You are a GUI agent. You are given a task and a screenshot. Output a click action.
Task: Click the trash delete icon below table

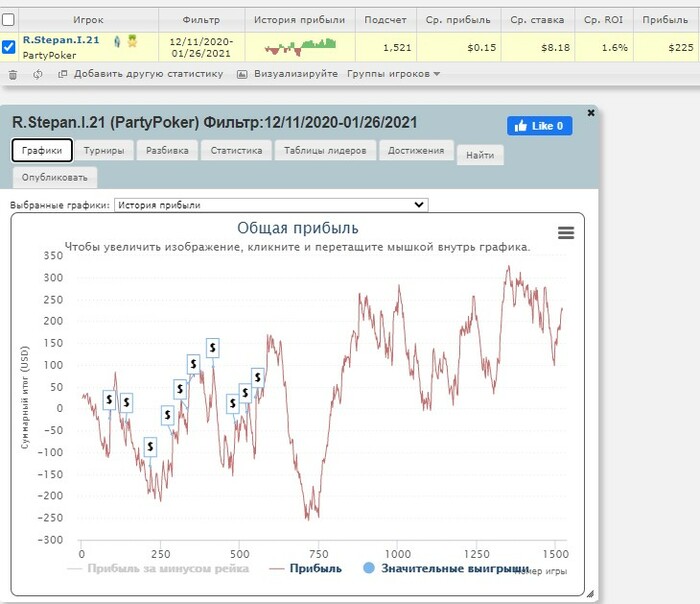pyautogui.click(x=13, y=75)
